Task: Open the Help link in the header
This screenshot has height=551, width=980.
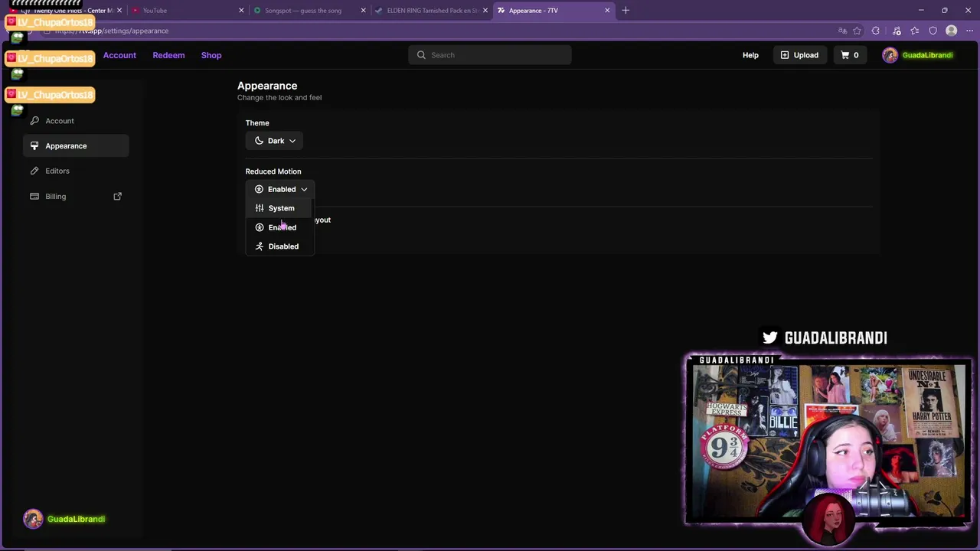Action: (x=750, y=55)
